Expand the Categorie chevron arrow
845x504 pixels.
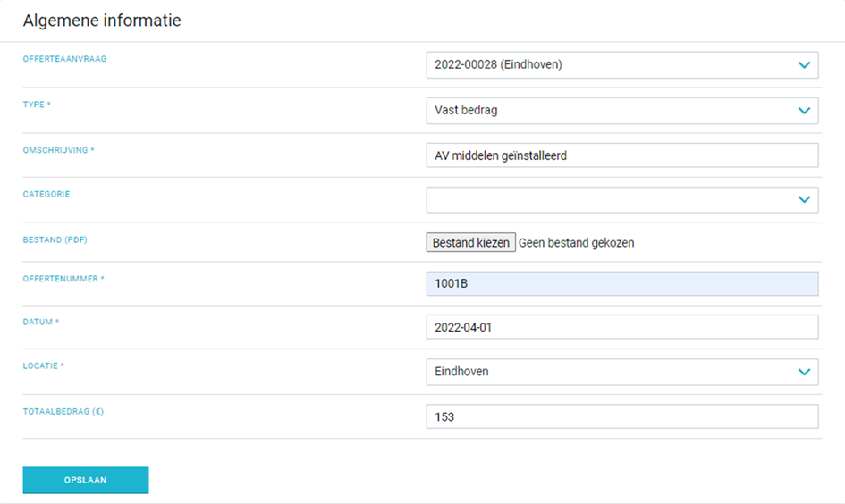pos(804,200)
